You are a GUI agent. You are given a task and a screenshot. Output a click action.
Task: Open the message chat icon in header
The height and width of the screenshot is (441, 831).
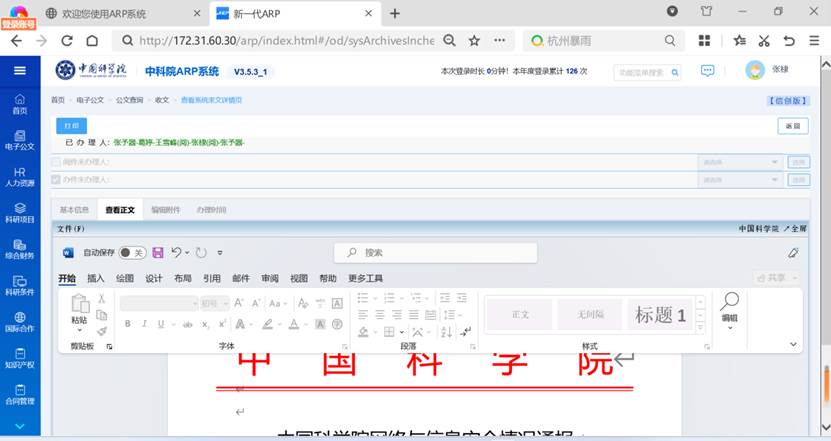(707, 70)
